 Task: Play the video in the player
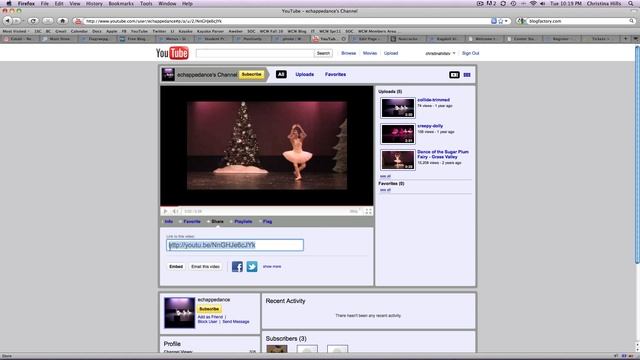pos(165,211)
